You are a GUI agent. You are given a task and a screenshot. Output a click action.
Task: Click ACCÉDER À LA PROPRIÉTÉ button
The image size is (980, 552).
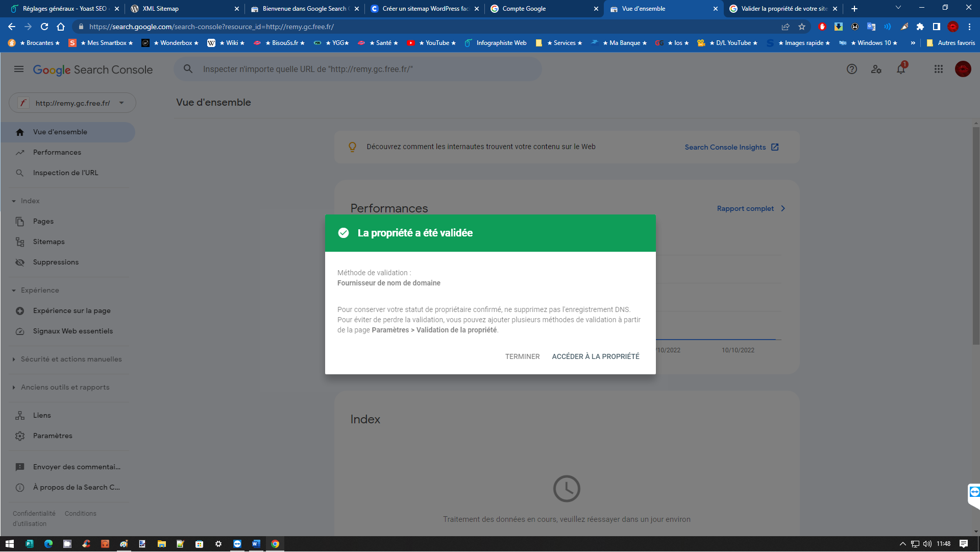(595, 357)
